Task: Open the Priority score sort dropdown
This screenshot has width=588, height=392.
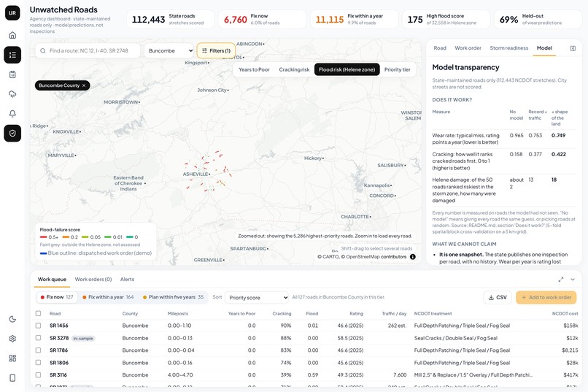Action: [257, 298]
